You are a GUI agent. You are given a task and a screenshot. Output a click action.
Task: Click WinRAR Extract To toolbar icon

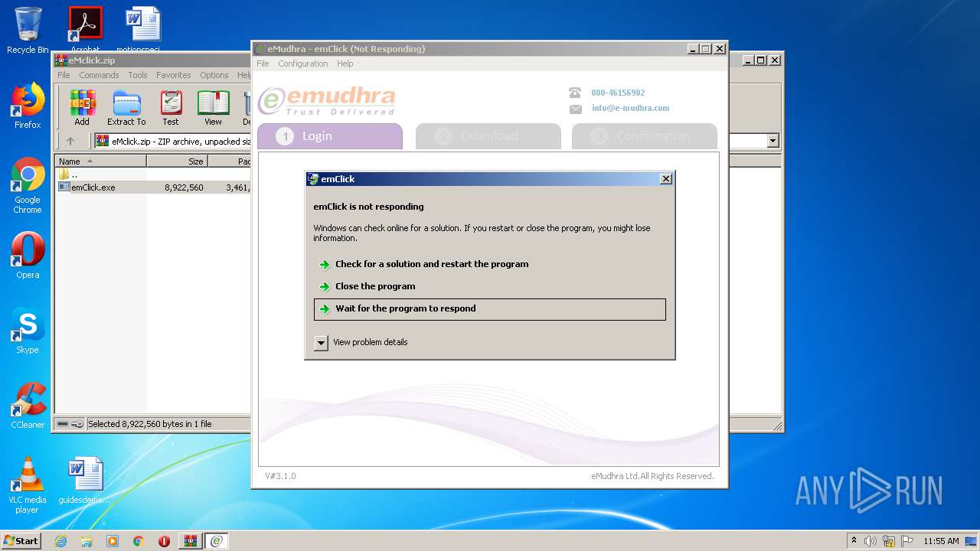(126, 108)
